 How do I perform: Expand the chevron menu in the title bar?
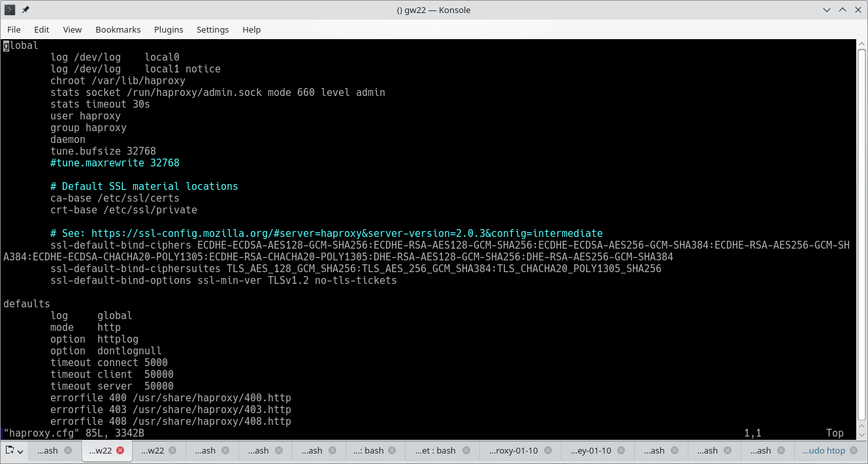tap(826, 10)
